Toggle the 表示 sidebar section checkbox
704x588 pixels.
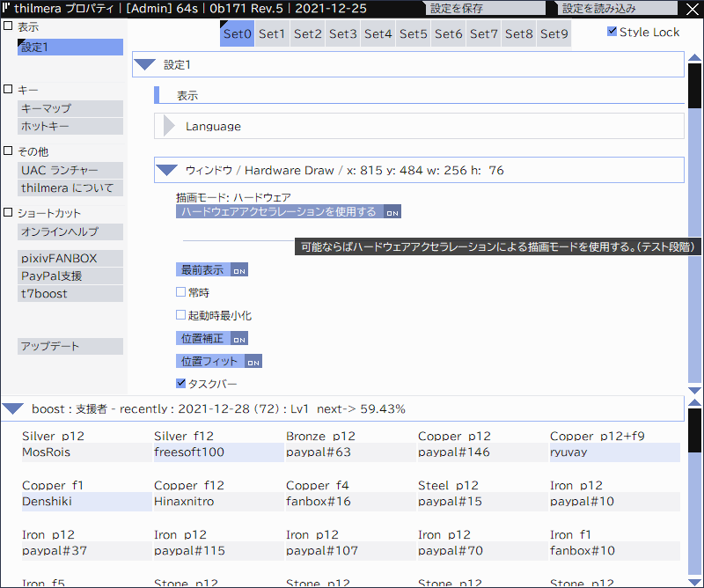tap(8, 26)
